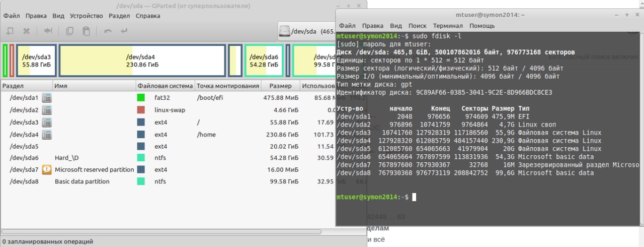Open the /dev/sda device selector dropdown
The width and height of the screenshot is (644, 247).
(307, 31)
